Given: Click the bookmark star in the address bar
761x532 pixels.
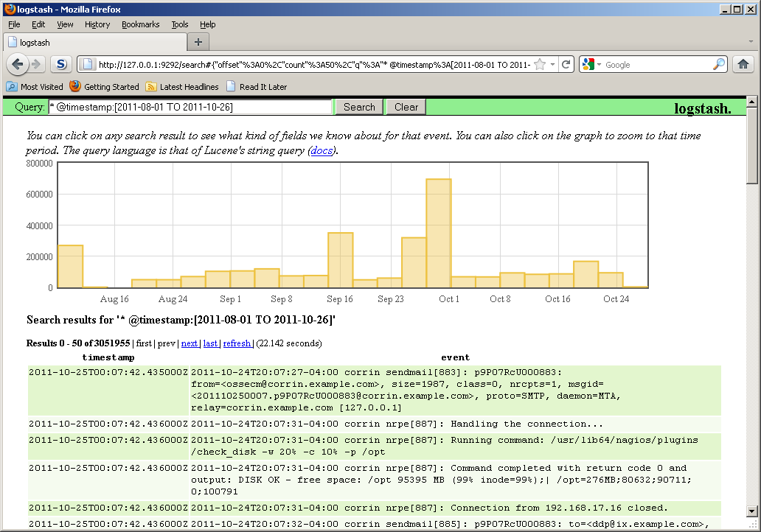Looking at the screenshot, I should pos(539,64).
